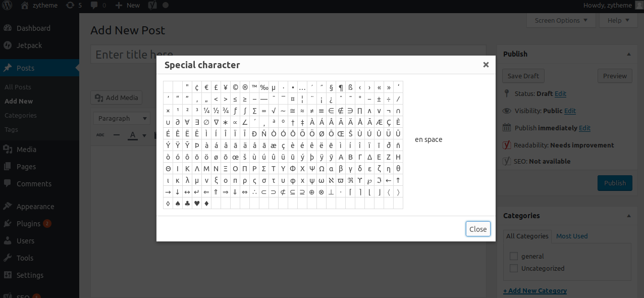Expand the Screen Options panel

(x=561, y=20)
